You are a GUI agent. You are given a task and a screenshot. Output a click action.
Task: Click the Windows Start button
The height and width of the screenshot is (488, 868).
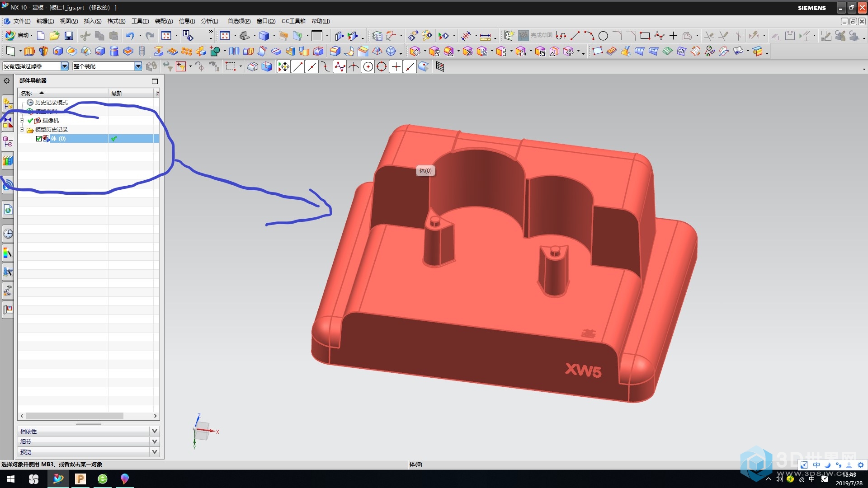[x=11, y=479]
